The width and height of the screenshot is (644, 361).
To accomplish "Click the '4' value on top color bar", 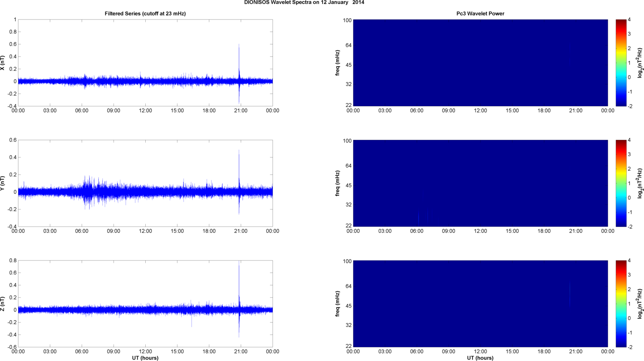I will click(x=629, y=20).
